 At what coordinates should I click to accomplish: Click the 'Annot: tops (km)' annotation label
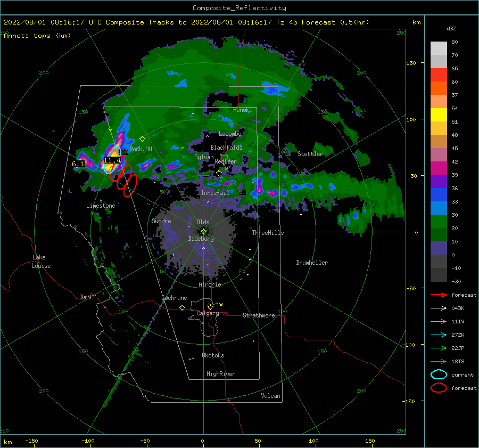pyautogui.click(x=37, y=36)
